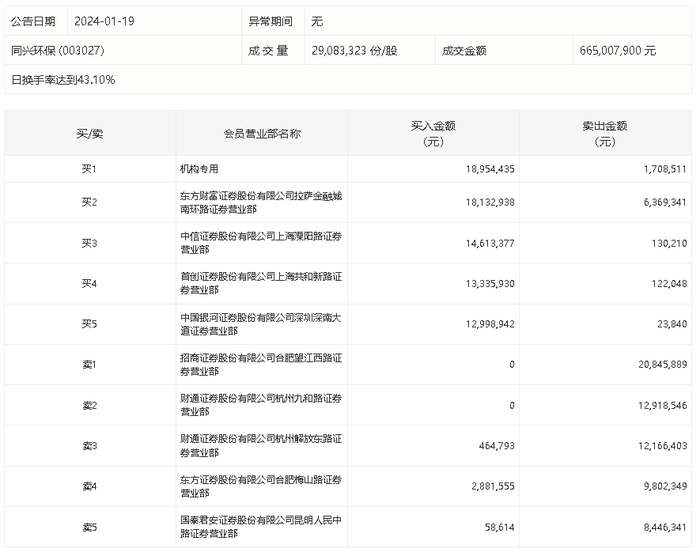Click the 买1 rank cell
Screen dimensions: 700x556
click(89, 169)
